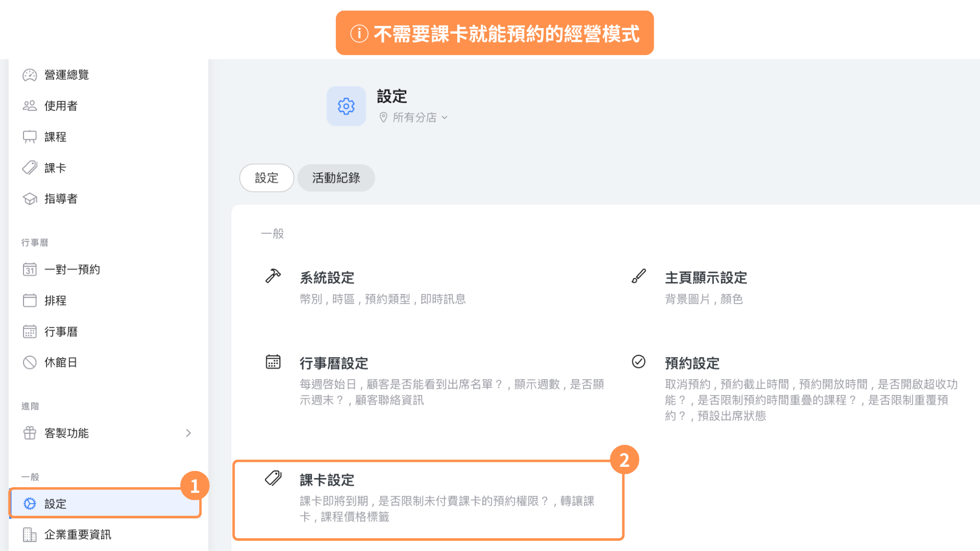Screen dimensions: 980x551
Task: Expand 客製功能 submenu chevron
Action: point(188,433)
